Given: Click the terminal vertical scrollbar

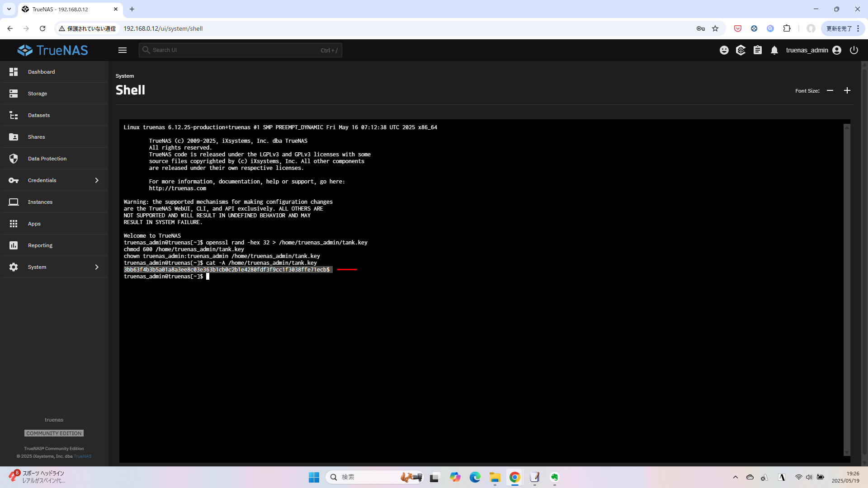Looking at the screenshot, I should 847,289.
